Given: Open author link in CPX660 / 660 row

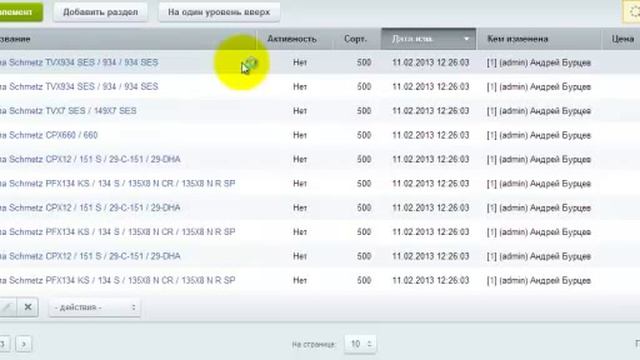Looking at the screenshot, I should [539, 135].
